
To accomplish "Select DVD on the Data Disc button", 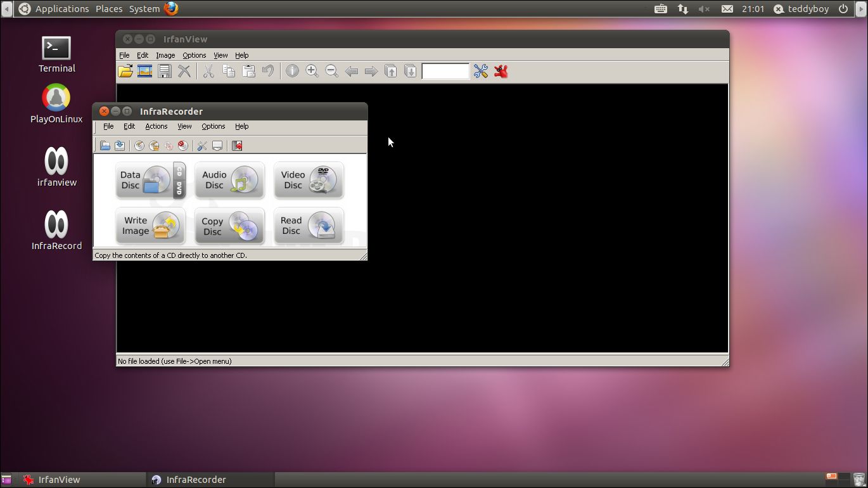I will click(x=179, y=188).
